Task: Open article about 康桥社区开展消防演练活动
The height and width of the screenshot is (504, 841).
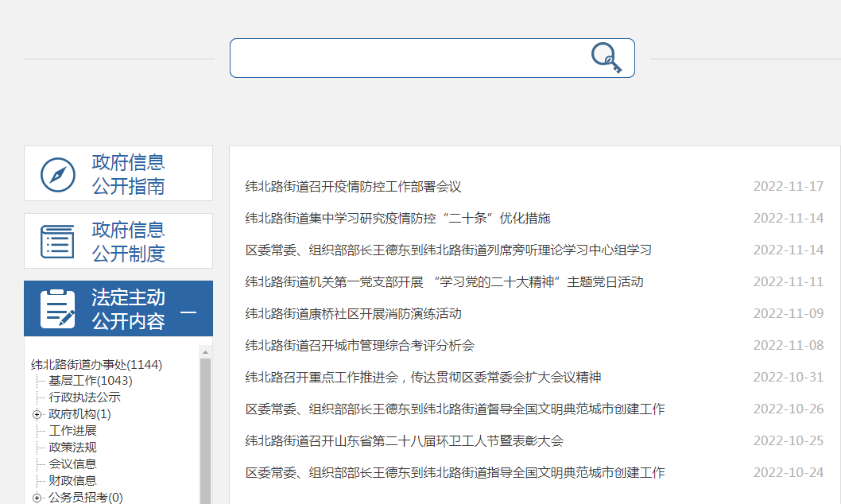Action: click(353, 314)
